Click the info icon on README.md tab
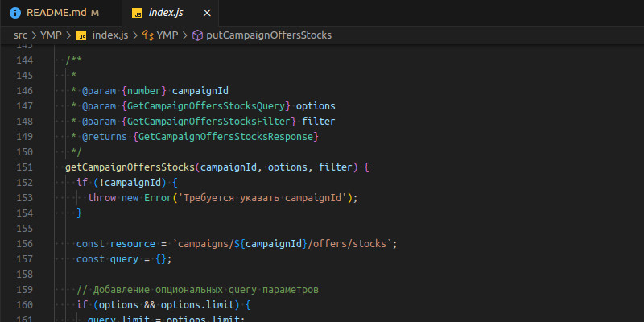The width and height of the screenshot is (644, 322). (x=15, y=13)
